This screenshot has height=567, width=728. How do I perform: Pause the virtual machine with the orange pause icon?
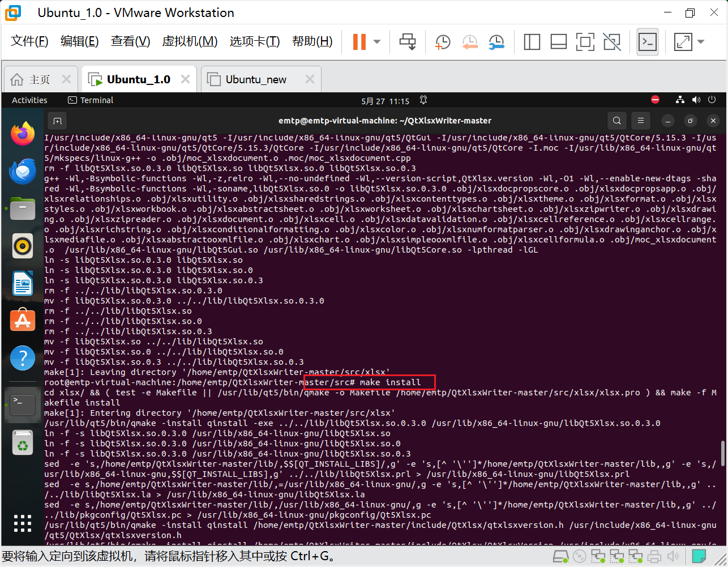tap(359, 41)
